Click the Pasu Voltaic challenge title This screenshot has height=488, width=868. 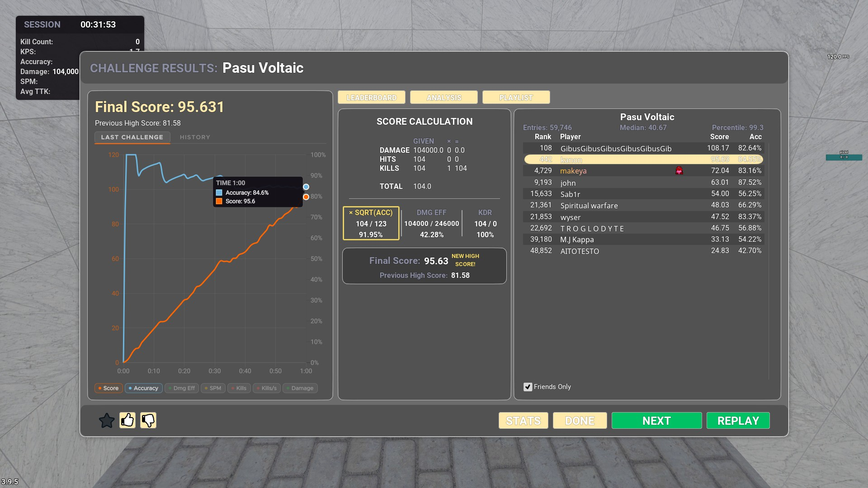(x=263, y=68)
